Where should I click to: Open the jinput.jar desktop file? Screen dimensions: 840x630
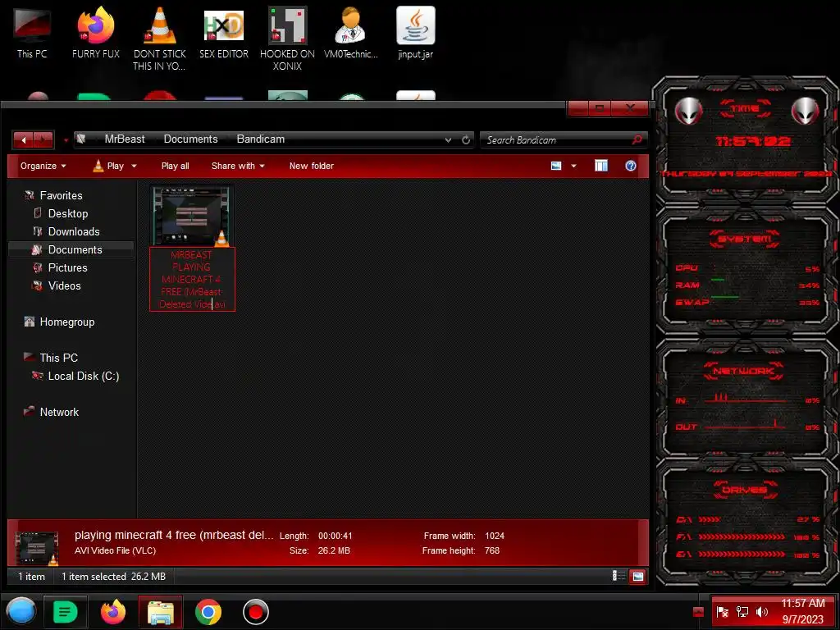click(416, 32)
